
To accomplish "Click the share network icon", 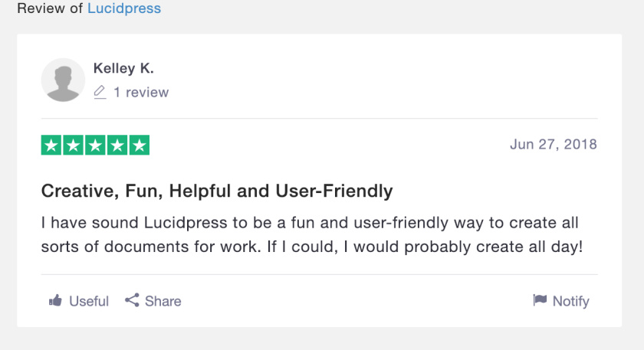I will (132, 300).
